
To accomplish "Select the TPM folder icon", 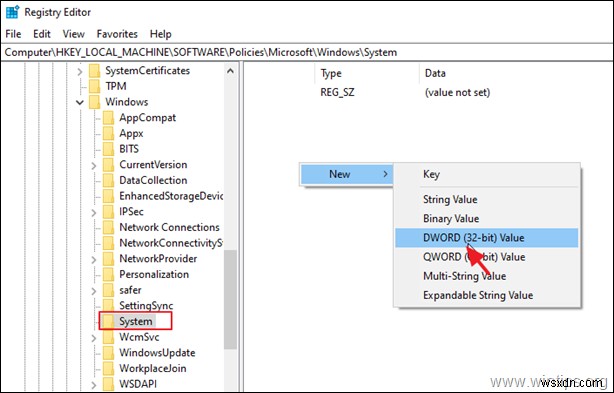I will [94, 86].
